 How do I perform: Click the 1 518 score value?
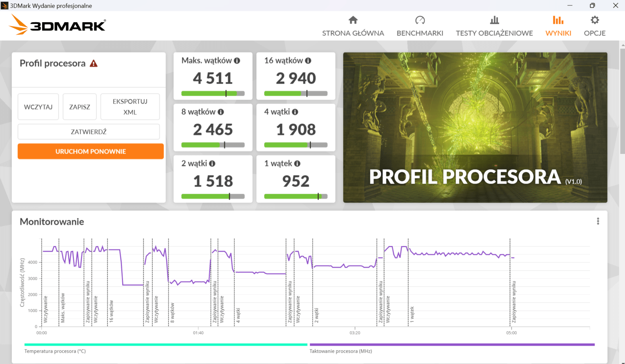tap(213, 181)
